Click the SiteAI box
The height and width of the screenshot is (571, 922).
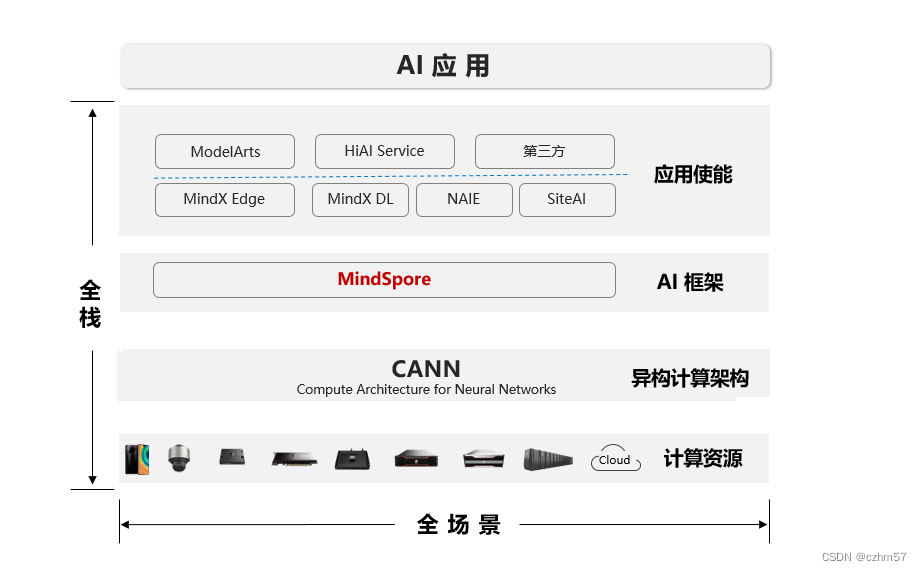pos(567,199)
